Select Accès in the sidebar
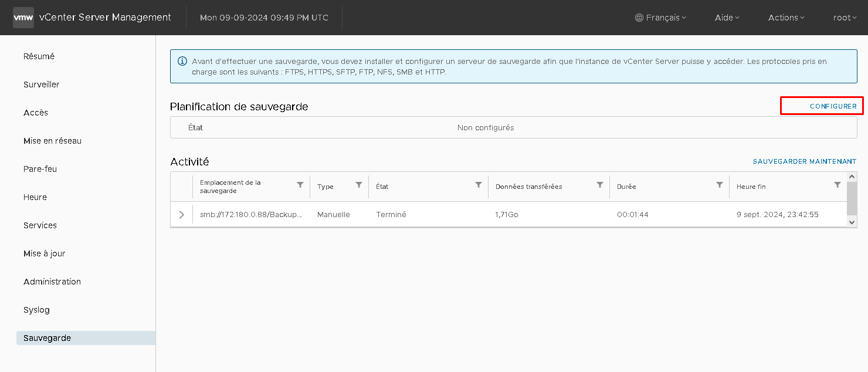This screenshot has width=868, height=372. (36, 113)
